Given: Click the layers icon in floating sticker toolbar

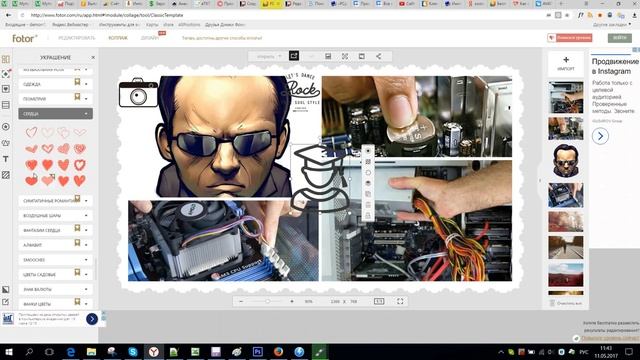Looking at the screenshot, I should click(x=368, y=183).
